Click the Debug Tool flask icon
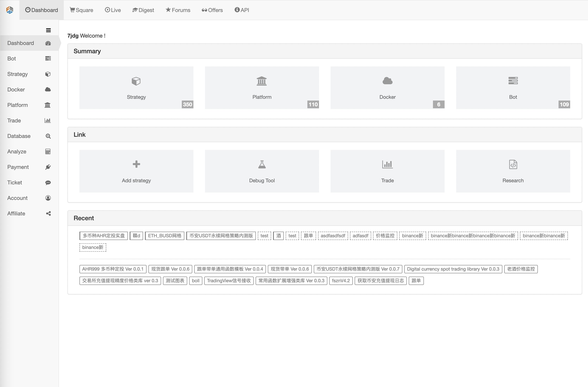This screenshot has width=588, height=387. click(x=262, y=164)
